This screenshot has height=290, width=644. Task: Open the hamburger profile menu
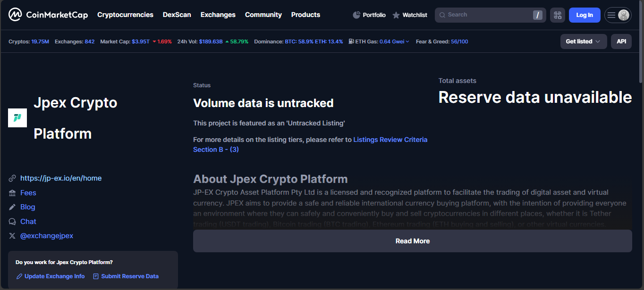(618, 15)
